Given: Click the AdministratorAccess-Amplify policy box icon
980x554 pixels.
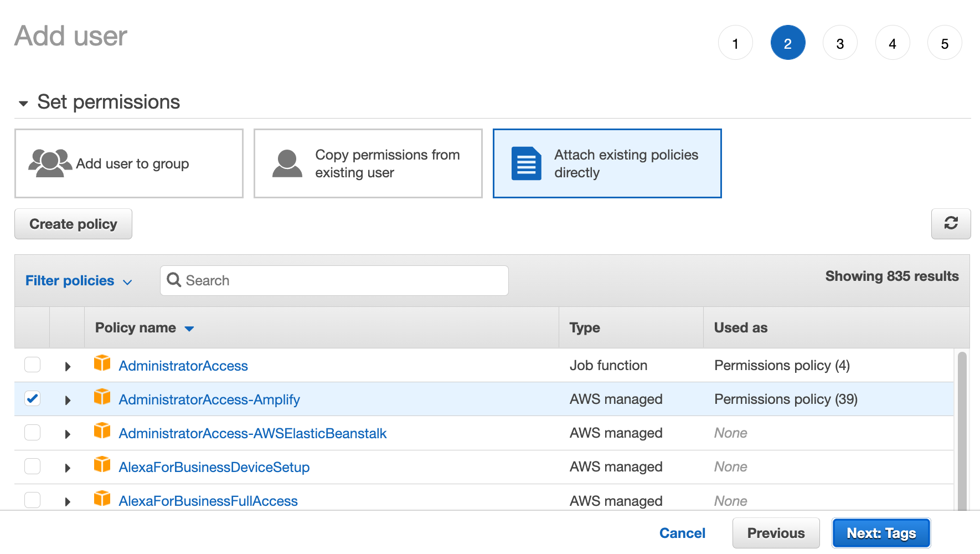Looking at the screenshot, I should tap(102, 397).
